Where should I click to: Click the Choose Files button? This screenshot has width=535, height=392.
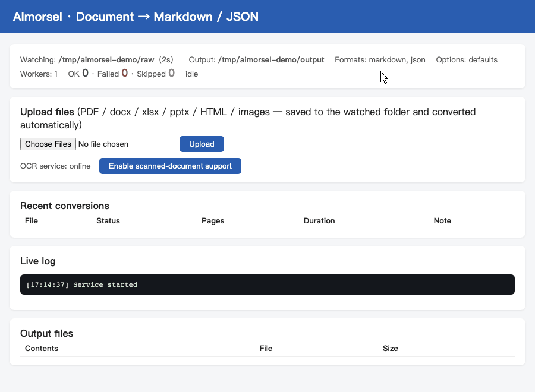[48, 144]
